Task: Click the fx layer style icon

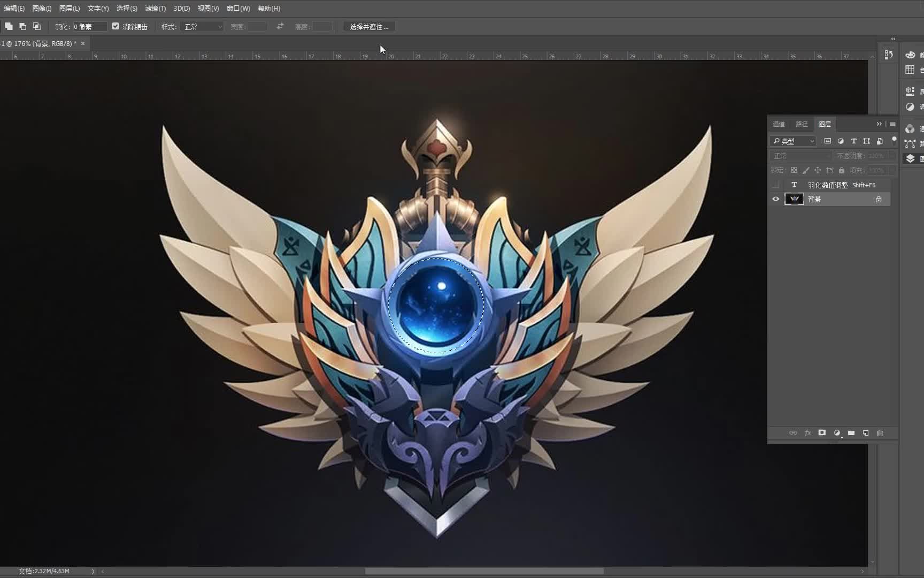Action: [x=807, y=433]
